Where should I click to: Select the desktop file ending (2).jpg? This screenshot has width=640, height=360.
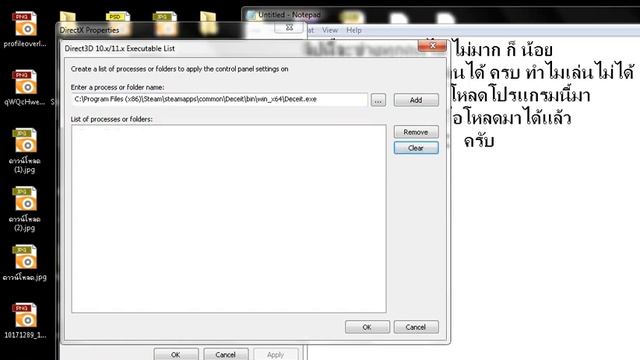[25, 208]
